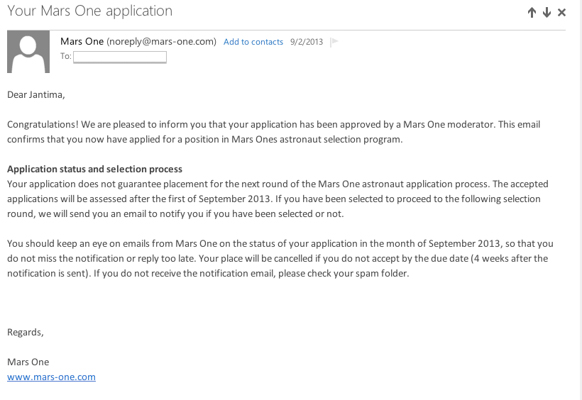Open the sender's profile picture placeholder
This screenshot has width=582, height=400.
click(x=28, y=52)
